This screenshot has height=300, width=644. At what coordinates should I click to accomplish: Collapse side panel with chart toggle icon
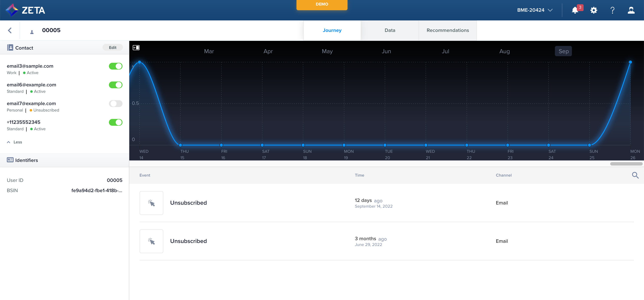point(136,48)
